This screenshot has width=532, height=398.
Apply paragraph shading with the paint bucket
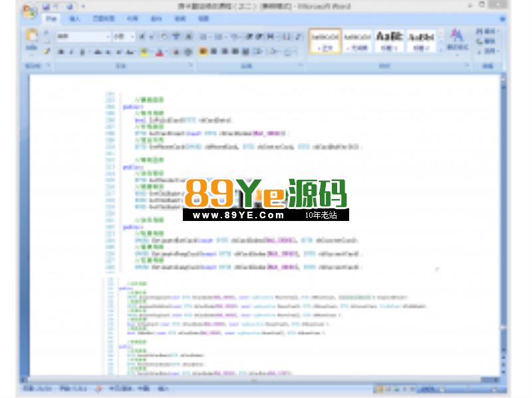pyautogui.click(x=273, y=52)
